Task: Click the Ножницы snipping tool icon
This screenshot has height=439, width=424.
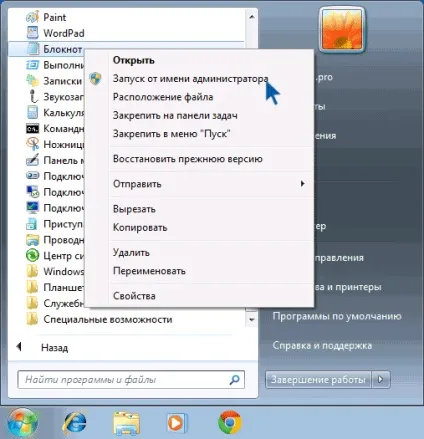Action: [x=32, y=144]
